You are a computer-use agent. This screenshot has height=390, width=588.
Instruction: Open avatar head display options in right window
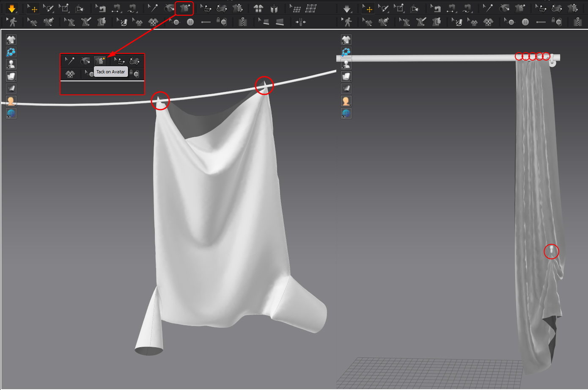coord(346,101)
